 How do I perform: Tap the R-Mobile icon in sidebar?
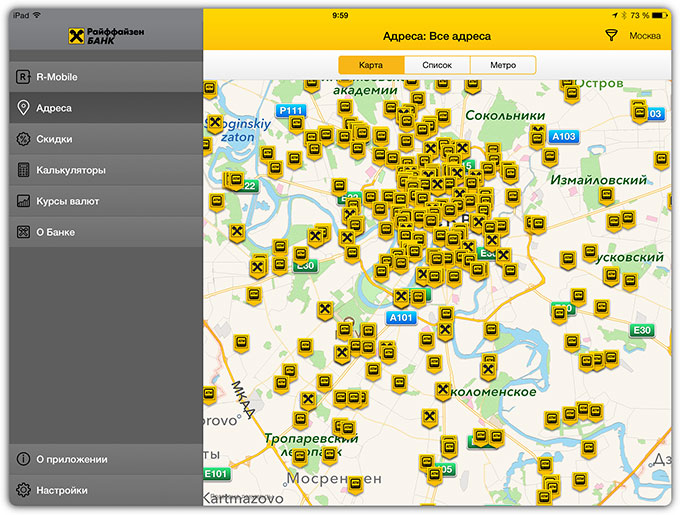click(x=22, y=77)
